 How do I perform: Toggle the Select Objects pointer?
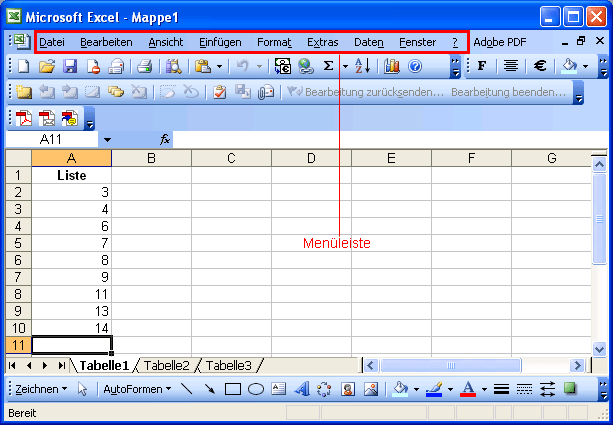pyautogui.click(x=82, y=389)
